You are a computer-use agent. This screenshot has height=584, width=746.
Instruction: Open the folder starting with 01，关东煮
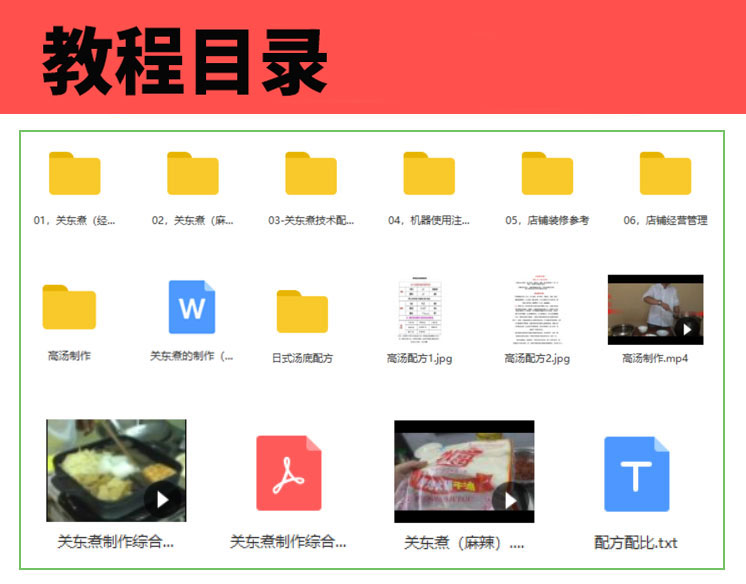tap(75, 174)
